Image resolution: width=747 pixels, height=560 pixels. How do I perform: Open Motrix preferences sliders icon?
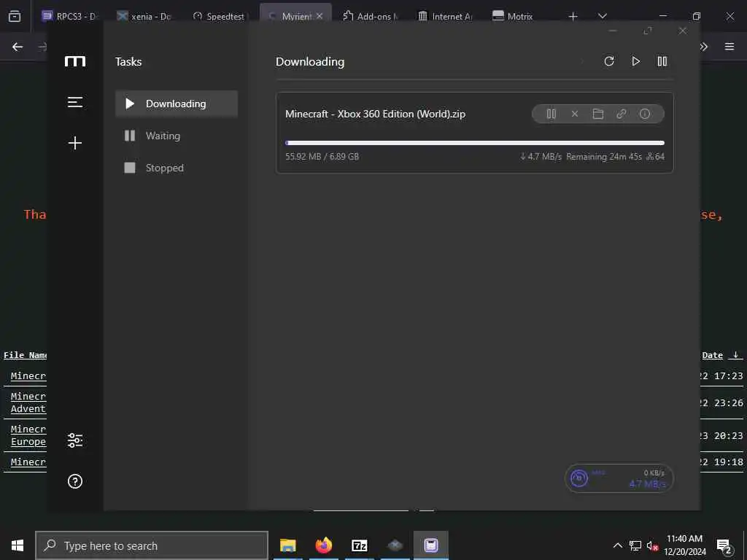click(x=75, y=440)
